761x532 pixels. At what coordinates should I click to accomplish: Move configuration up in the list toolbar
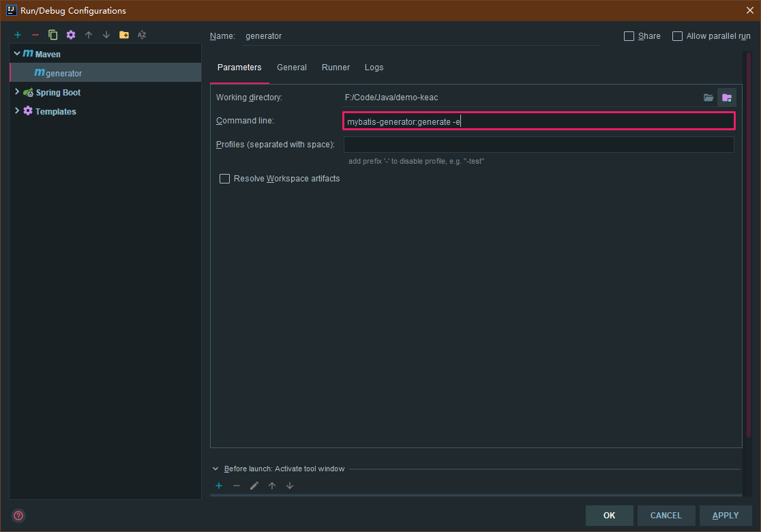(89, 35)
